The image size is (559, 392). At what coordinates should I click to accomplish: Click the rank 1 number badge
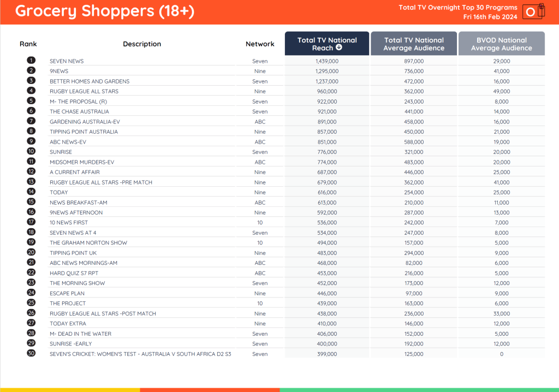pos(31,61)
